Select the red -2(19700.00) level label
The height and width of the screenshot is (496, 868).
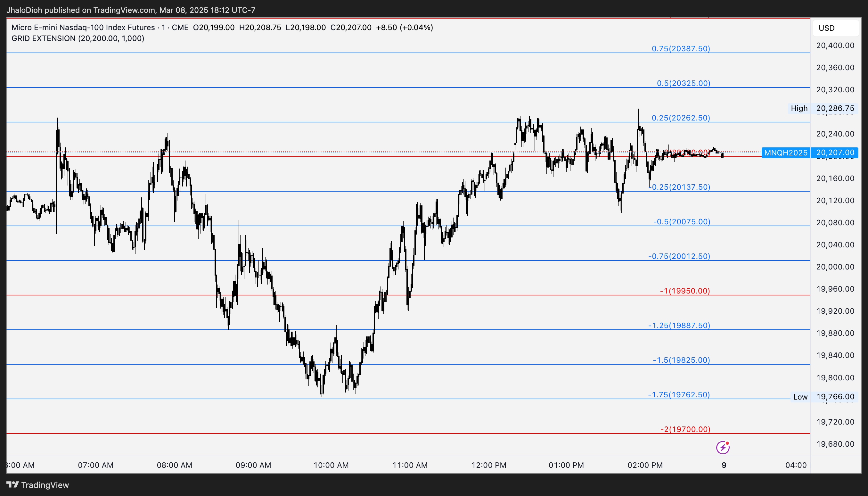point(685,429)
